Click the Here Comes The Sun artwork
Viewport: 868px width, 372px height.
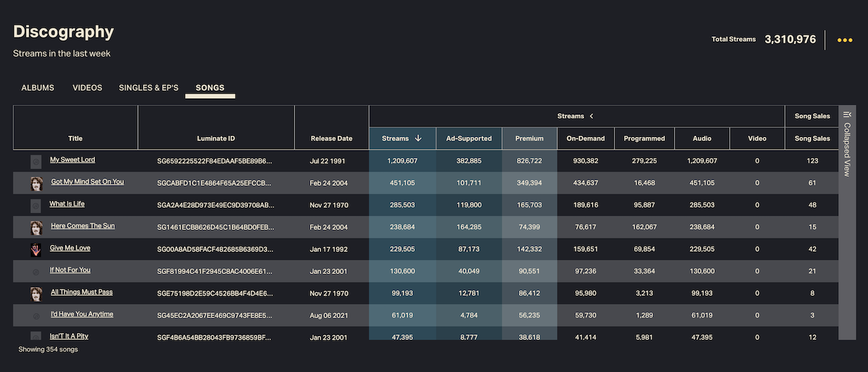click(x=37, y=228)
